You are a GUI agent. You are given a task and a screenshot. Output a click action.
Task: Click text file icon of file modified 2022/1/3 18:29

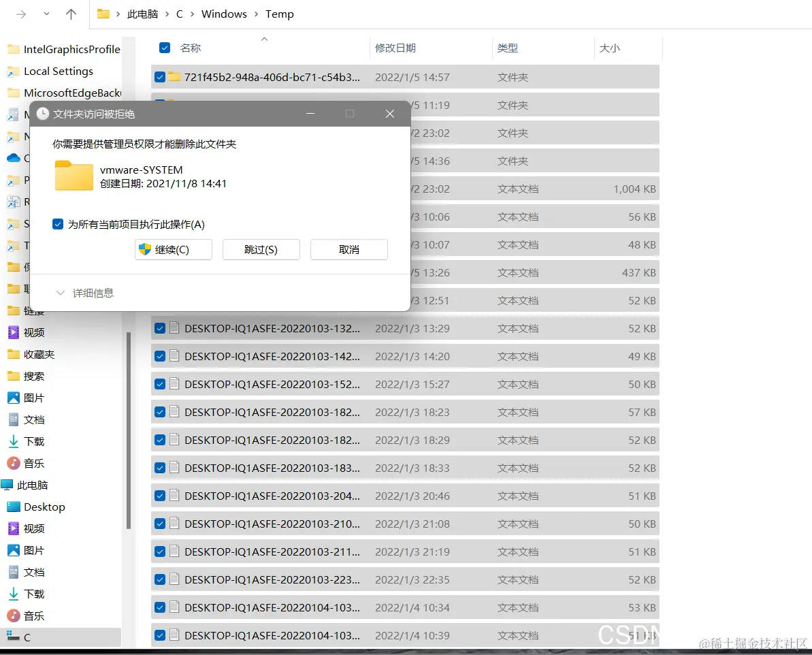click(x=174, y=439)
